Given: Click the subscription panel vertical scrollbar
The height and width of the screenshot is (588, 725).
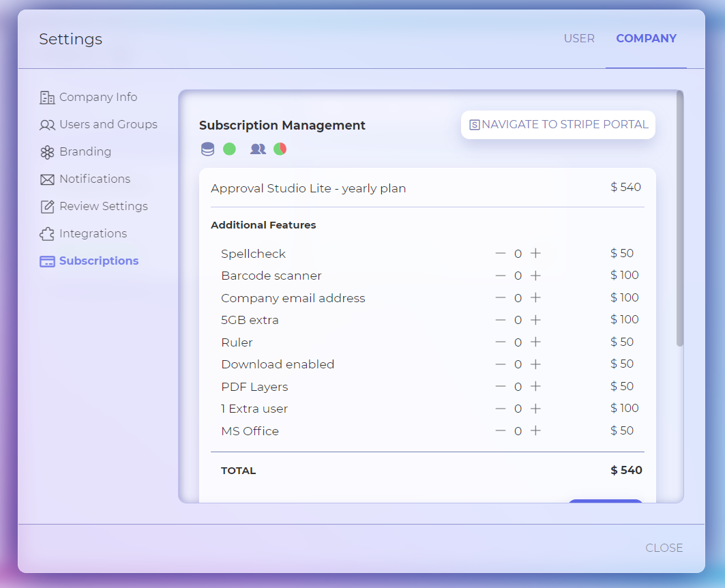Looking at the screenshot, I should (x=680, y=218).
